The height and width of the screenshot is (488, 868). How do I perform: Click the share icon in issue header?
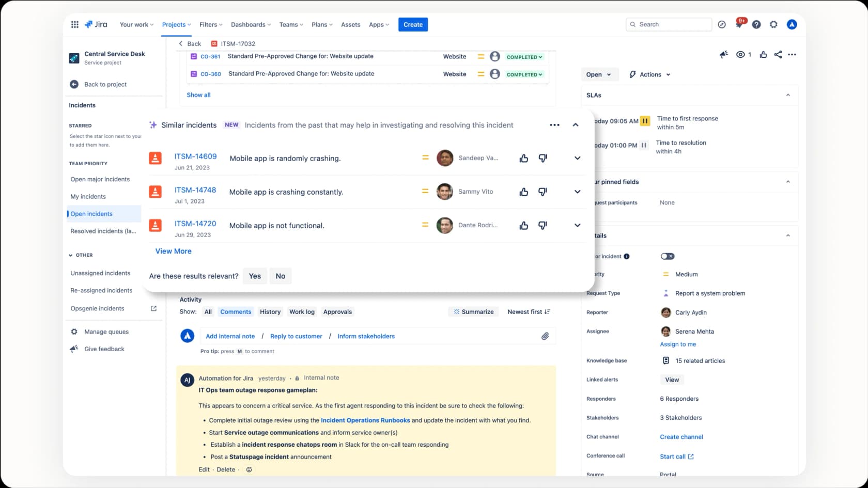coord(778,54)
